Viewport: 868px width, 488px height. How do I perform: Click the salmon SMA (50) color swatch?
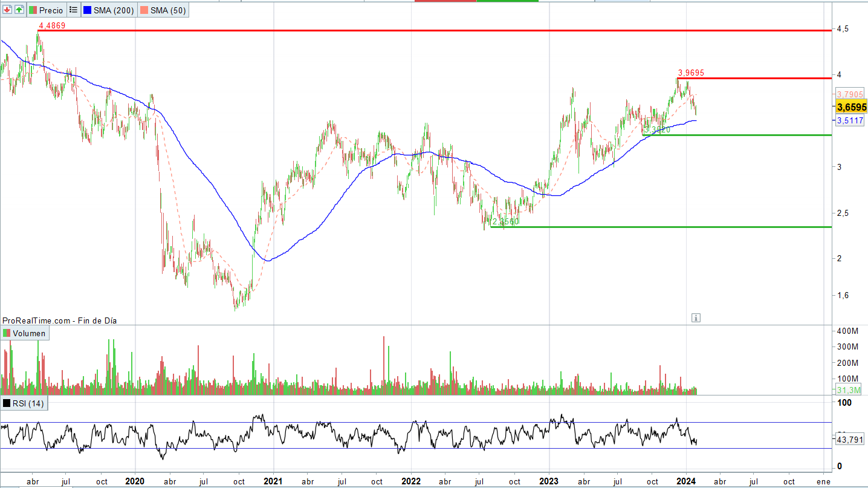pyautogui.click(x=144, y=10)
